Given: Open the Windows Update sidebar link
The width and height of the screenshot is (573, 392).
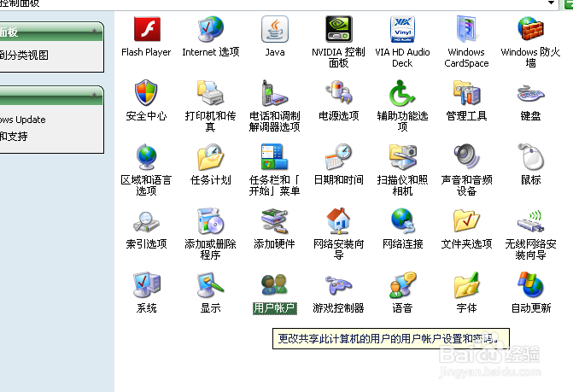Looking at the screenshot, I should pyautogui.click(x=23, y=120).
